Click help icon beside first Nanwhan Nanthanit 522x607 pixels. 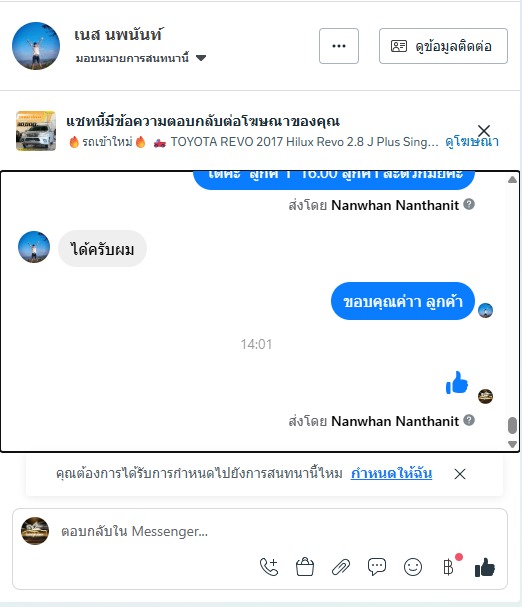coord(469,204)
